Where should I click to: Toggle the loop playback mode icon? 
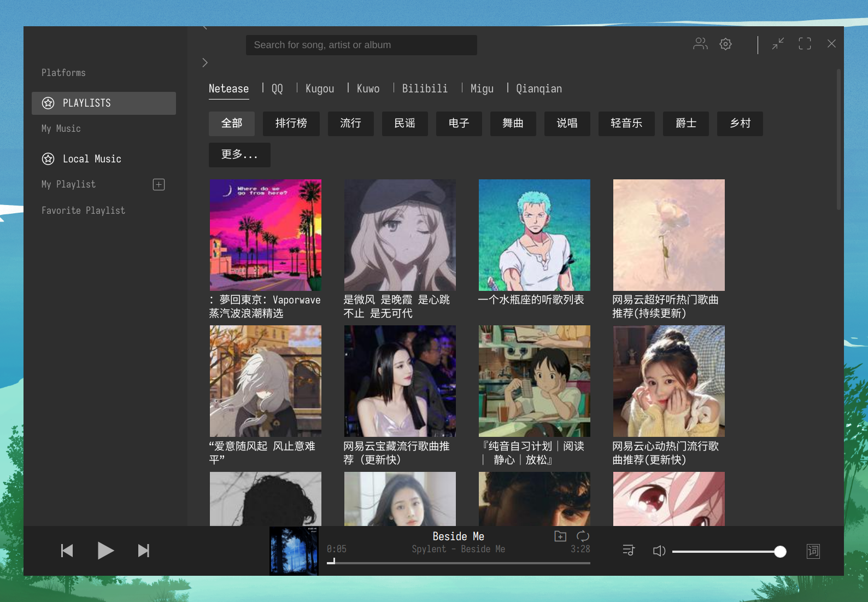coord(583,536)
